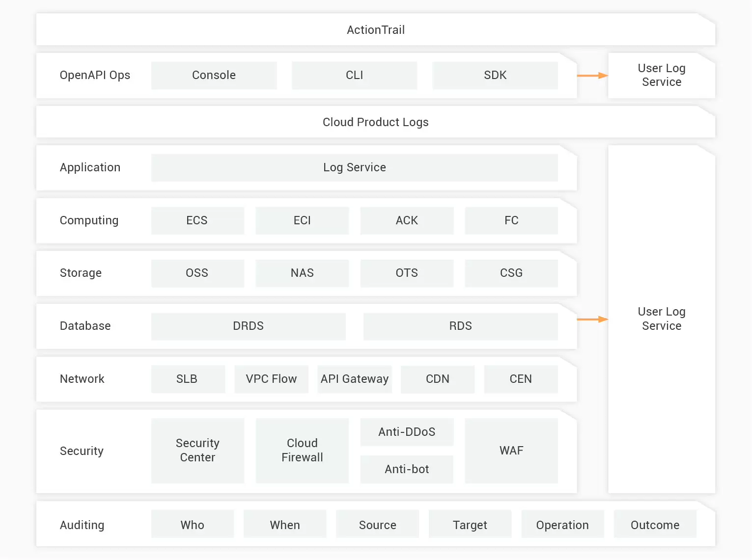752x560 pixels.
Task: Select the ECS computing block
Action: (x=197, y=220)
